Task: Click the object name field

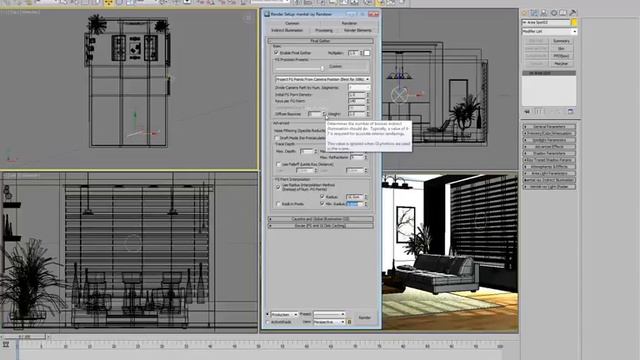Action: point(546,22)
